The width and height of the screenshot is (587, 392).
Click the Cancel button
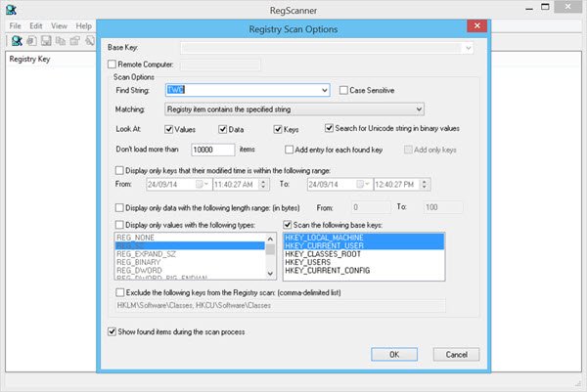(x=456, y=354)
